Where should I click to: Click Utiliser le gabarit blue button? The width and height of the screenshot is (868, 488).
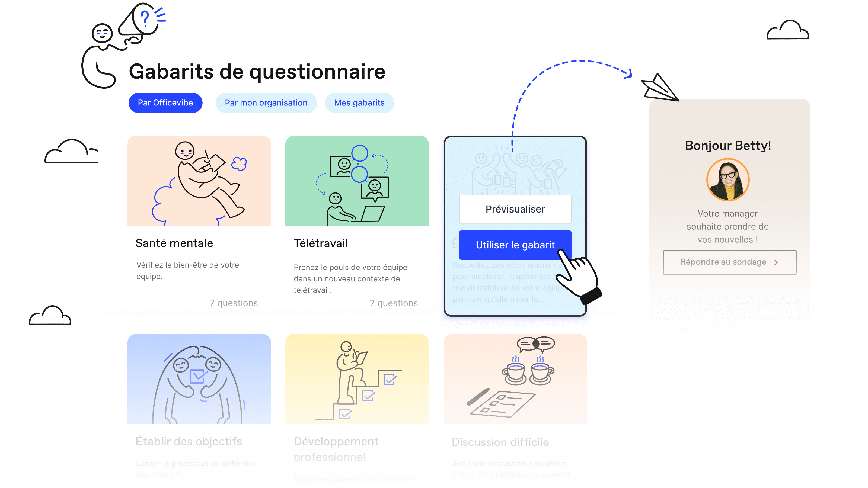(x=515, y=245)
